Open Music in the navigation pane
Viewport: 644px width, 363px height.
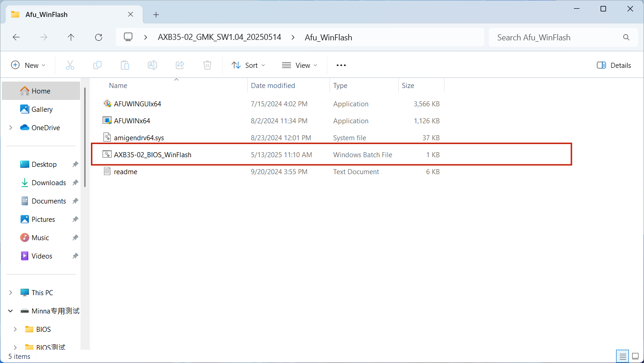pyautogui.click(x=41, y=237)
